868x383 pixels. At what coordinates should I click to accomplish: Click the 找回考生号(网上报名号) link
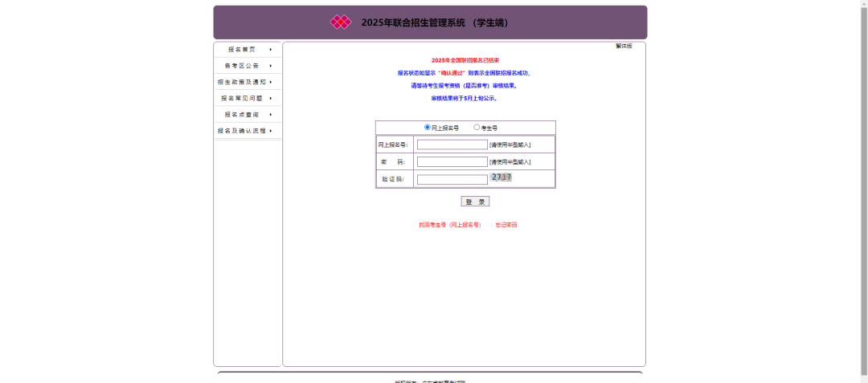(449, 225)
